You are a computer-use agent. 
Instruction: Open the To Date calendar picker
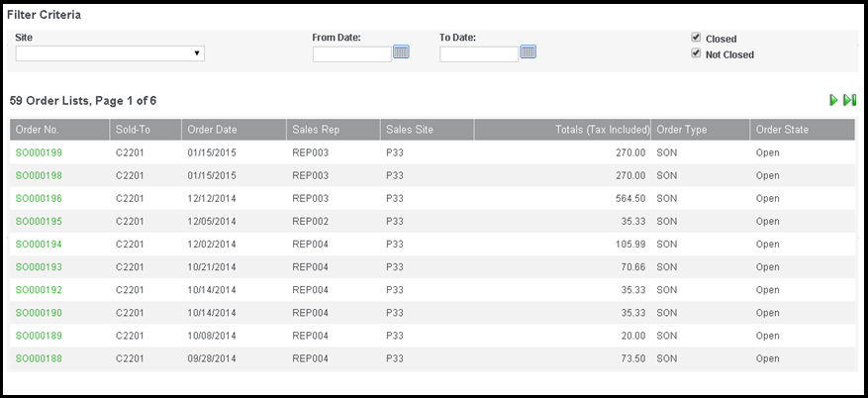(x=528, y=51)
